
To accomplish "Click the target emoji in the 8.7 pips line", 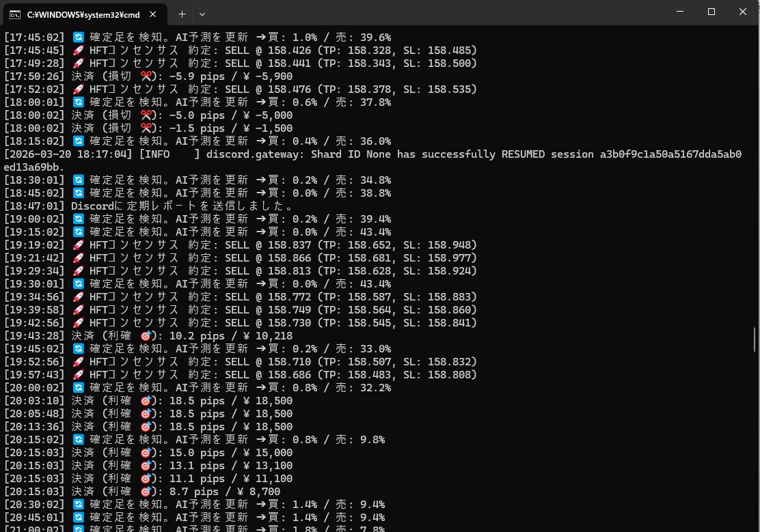I will point(146,491).
